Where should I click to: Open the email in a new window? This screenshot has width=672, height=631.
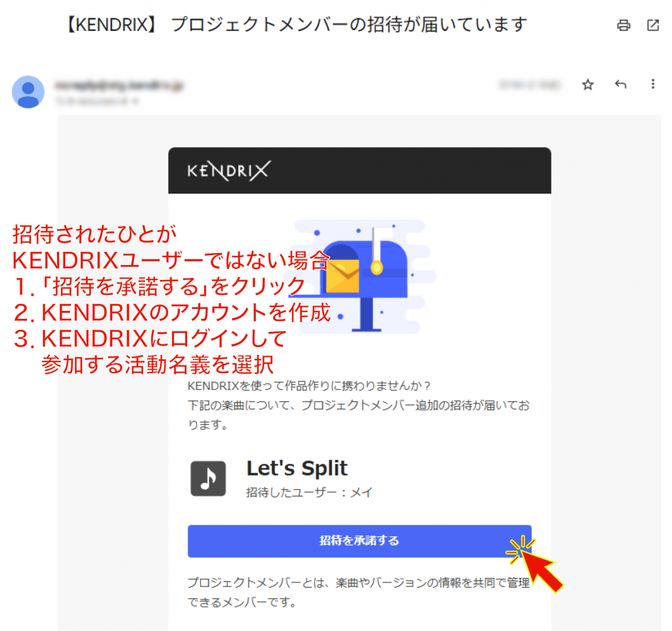653,26
